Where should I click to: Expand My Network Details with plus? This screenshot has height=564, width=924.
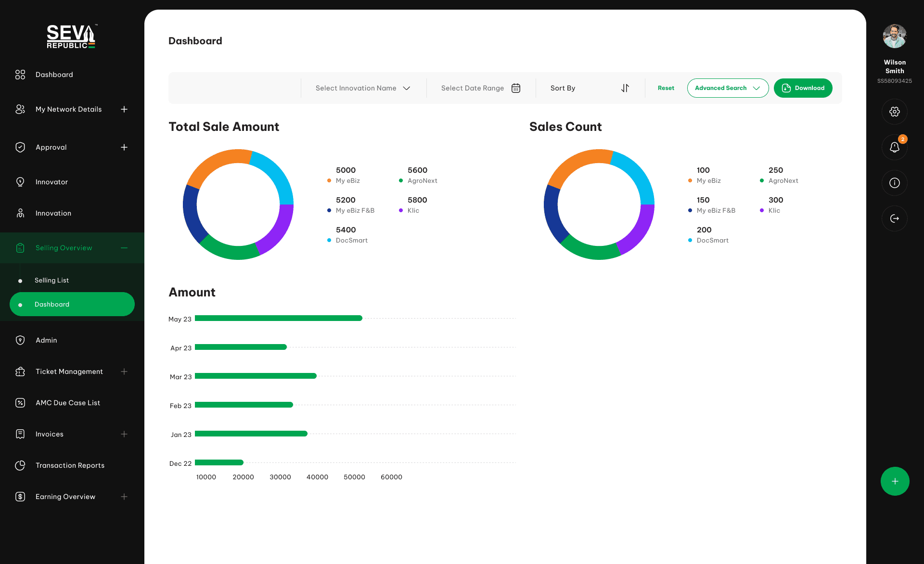point(124,109)
